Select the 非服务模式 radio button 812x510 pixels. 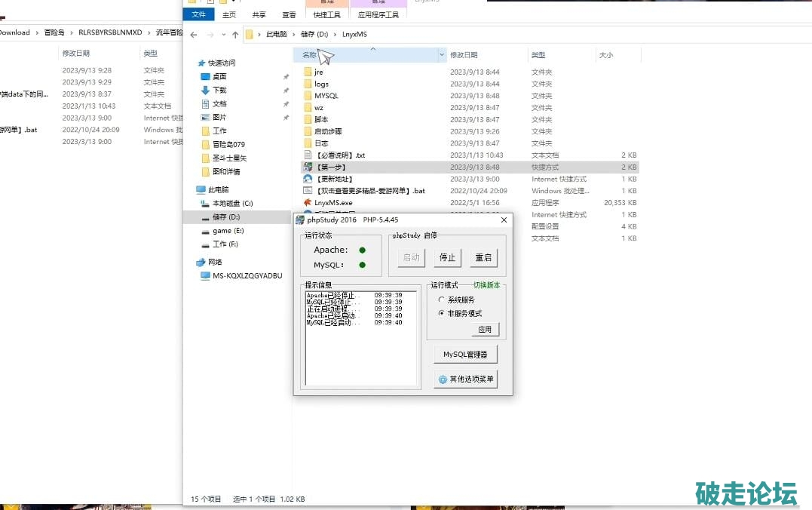point(442,313)
